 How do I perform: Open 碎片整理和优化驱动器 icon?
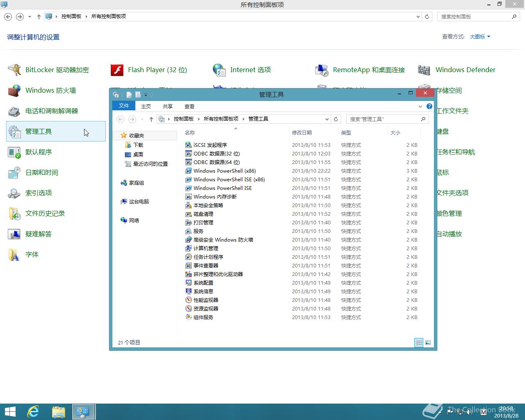click(x=189, y=274)
